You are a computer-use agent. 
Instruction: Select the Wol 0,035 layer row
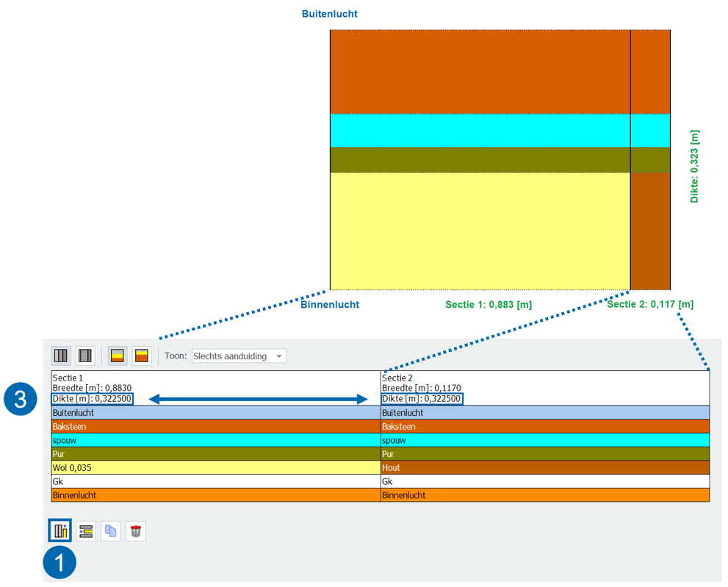click(x=215, y=468)
